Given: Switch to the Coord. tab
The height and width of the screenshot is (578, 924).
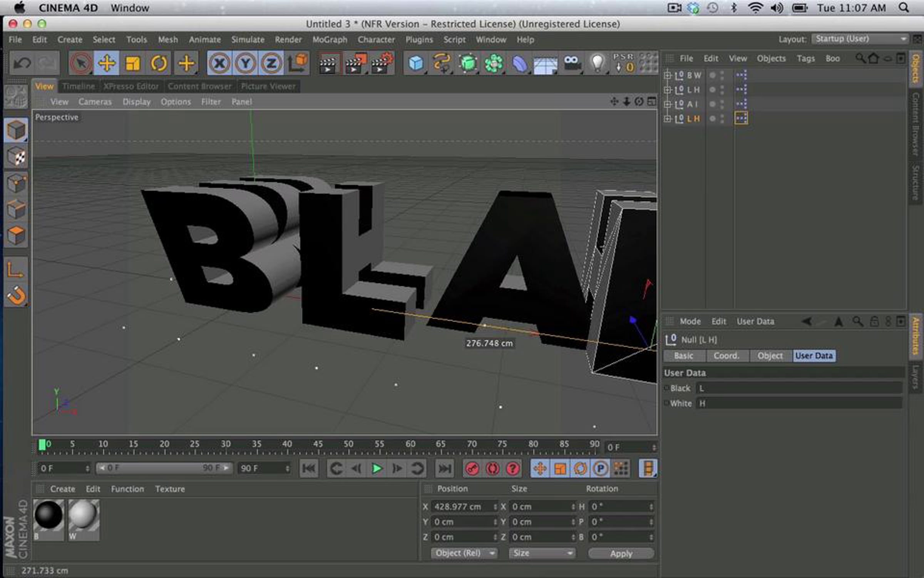Looking at the screenshot, I should tap(727, 356).
